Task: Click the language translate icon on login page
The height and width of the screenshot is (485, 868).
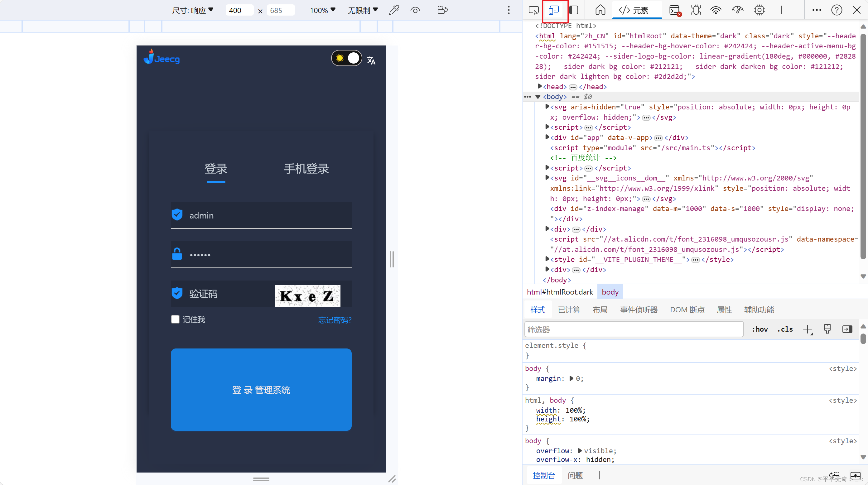Action: tap(371, 60)
